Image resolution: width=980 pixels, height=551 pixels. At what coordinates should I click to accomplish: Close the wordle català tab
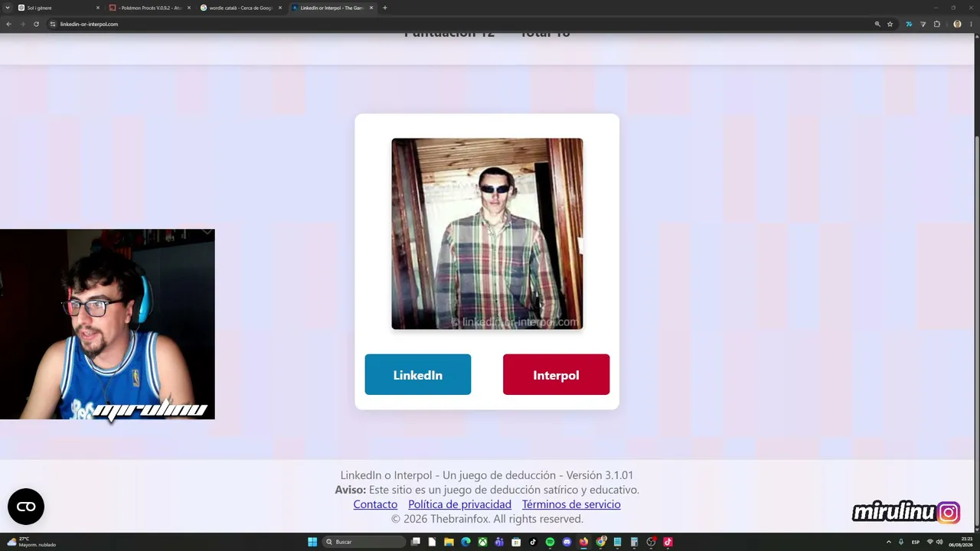click(x=280, y=8)
